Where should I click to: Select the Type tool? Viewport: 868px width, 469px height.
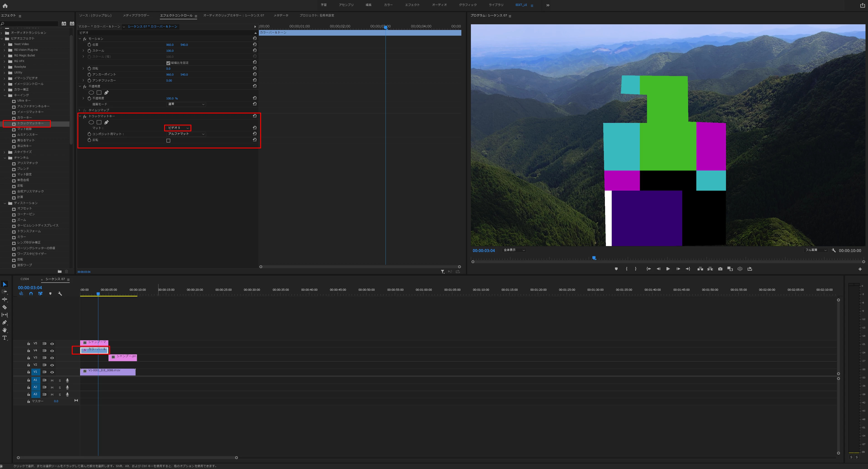(5, 338)
